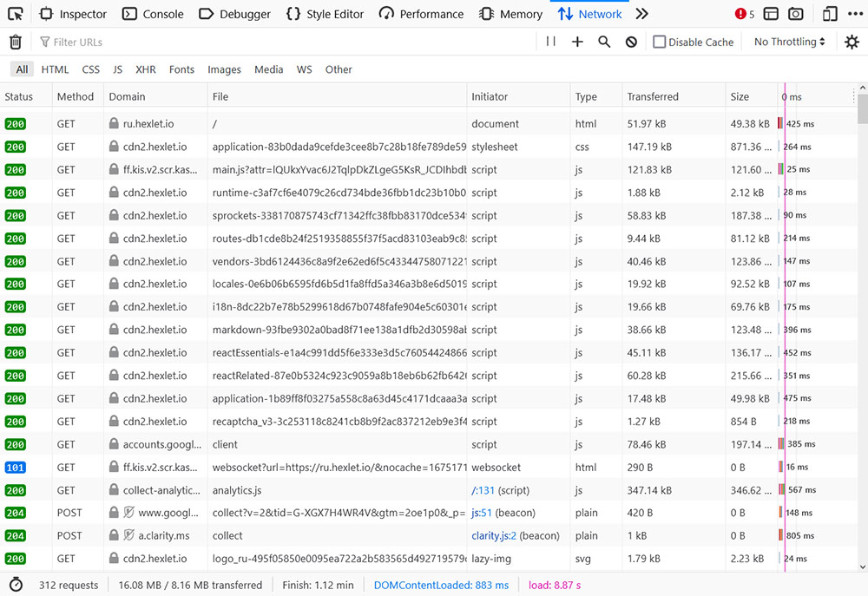Show only Images requests

224,69
